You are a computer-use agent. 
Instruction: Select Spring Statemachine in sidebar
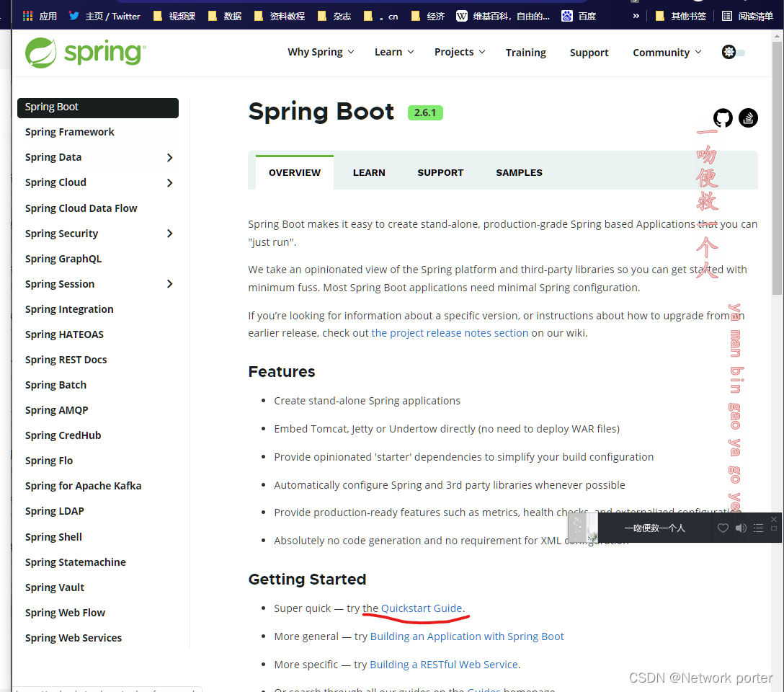tap(76, 562)
